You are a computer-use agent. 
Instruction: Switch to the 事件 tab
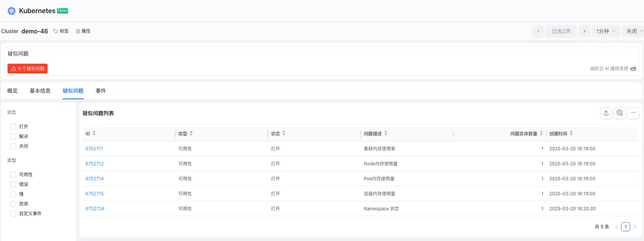click(x=101, y=91)
